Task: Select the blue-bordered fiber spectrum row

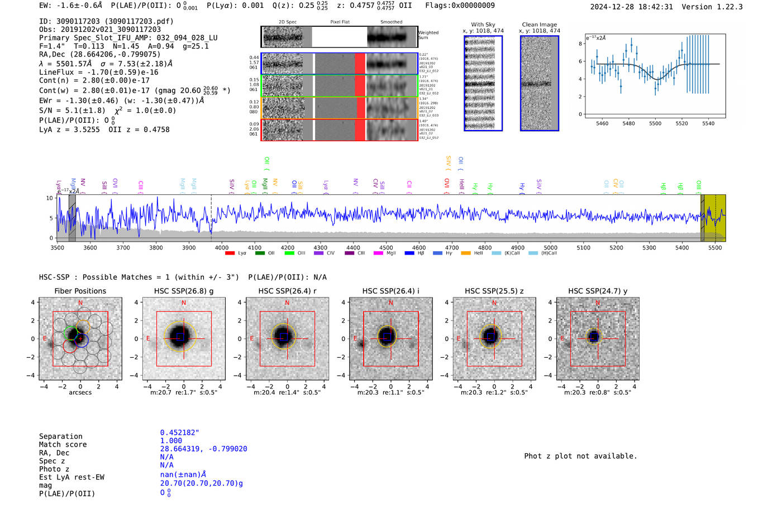Action: point(339,64)
